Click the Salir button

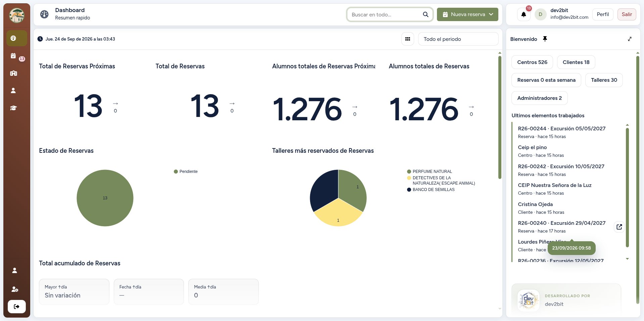coord(627,14)
